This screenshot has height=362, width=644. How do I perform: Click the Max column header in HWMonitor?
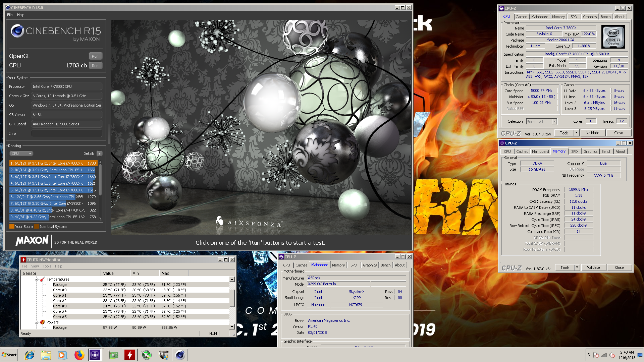click(174, 274)
